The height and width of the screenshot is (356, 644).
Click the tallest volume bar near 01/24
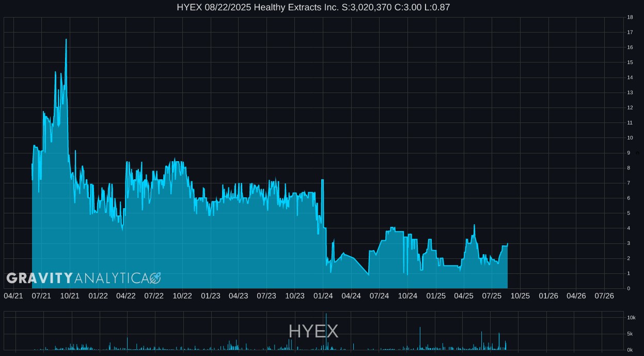click(326, 331)
